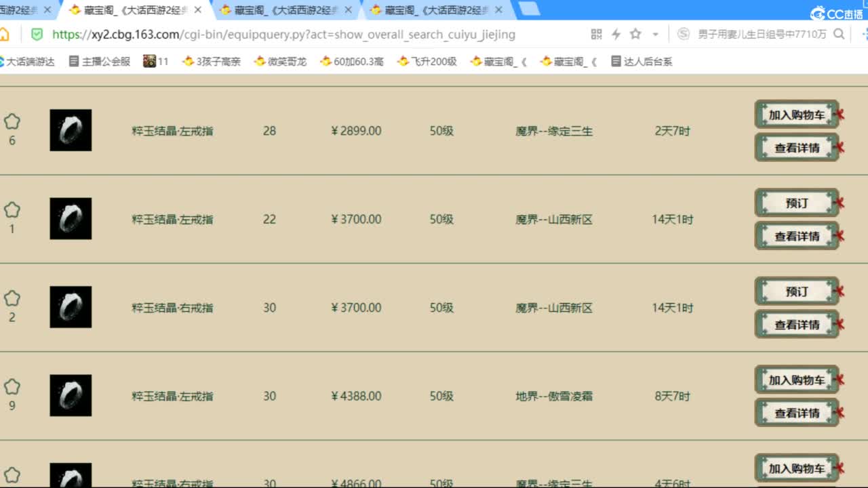
Task: Open a new browser tab
Action: [530, 9]
